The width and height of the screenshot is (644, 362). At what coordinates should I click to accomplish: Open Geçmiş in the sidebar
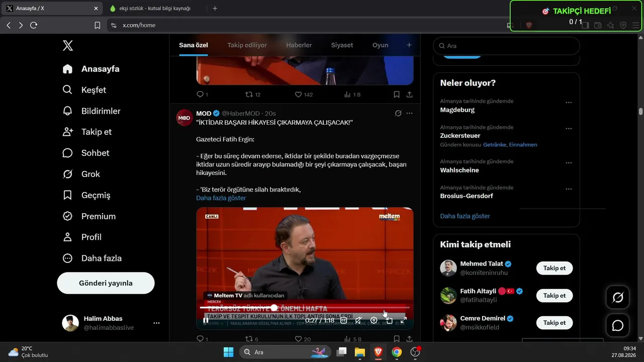coord(86,195)
